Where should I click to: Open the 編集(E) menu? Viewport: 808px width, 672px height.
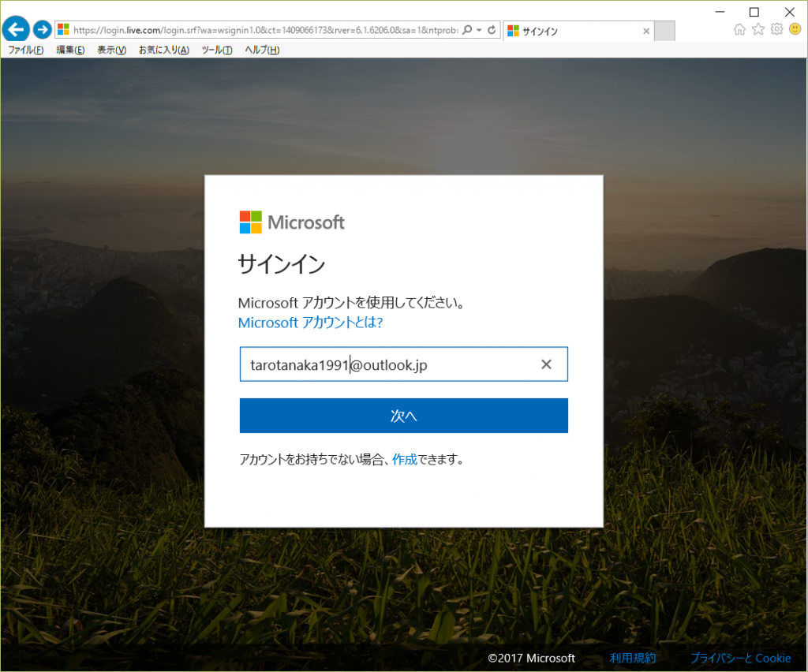70,50
